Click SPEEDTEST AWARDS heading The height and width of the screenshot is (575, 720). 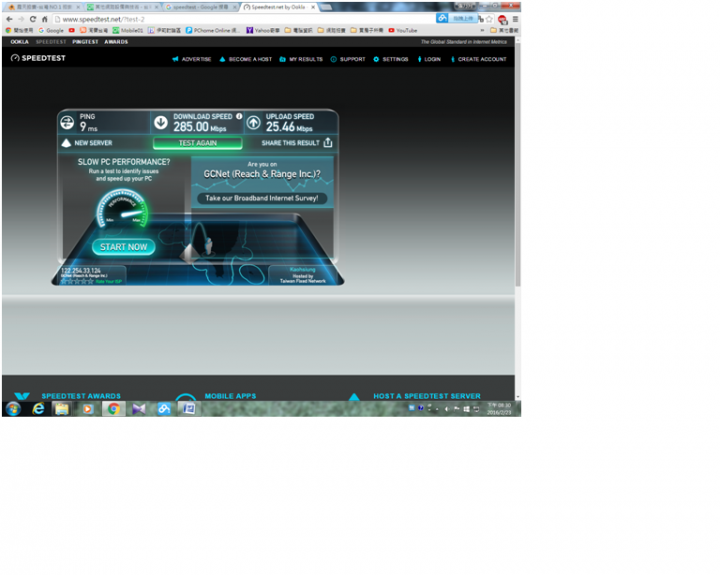(x=81, y=396)
